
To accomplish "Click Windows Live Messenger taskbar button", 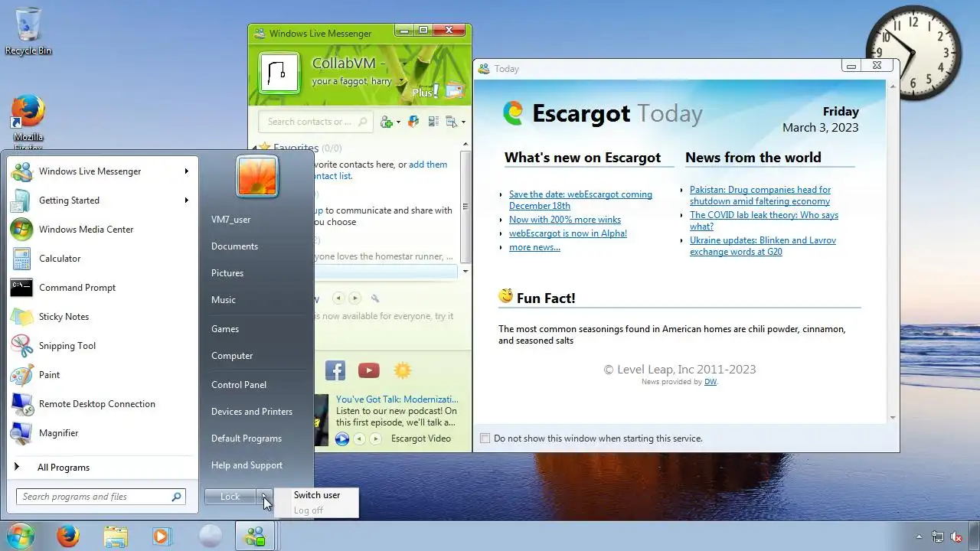I will pos(254,536).
